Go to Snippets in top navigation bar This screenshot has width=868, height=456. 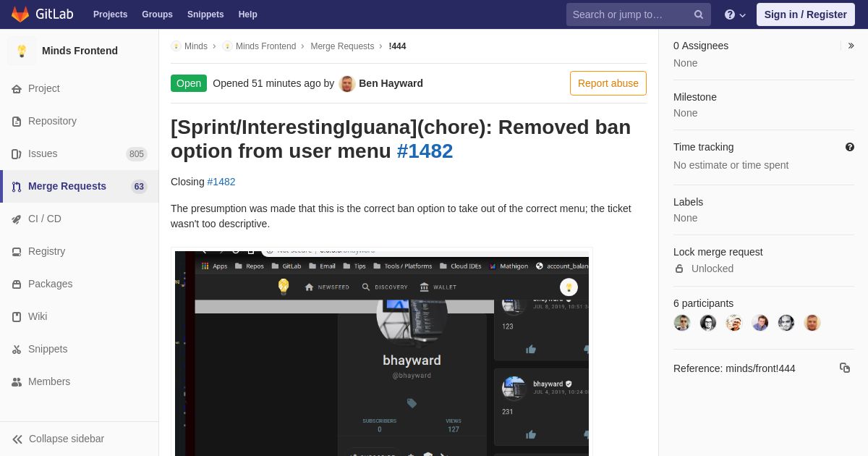(205, 14)
